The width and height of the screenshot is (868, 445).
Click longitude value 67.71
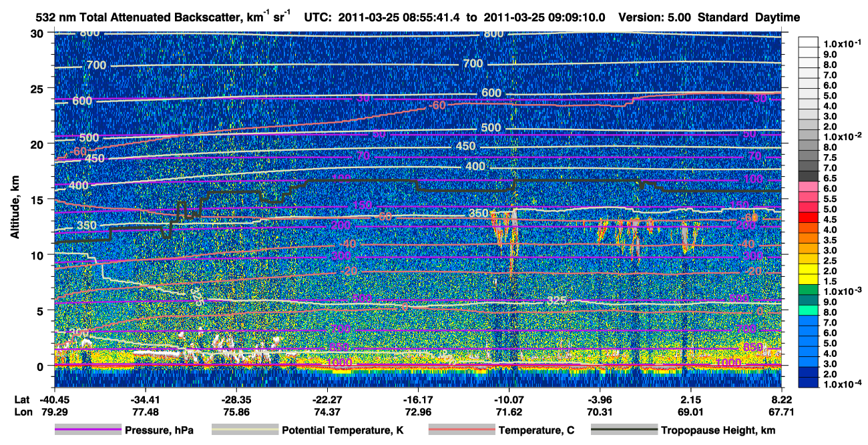(783, 412)
